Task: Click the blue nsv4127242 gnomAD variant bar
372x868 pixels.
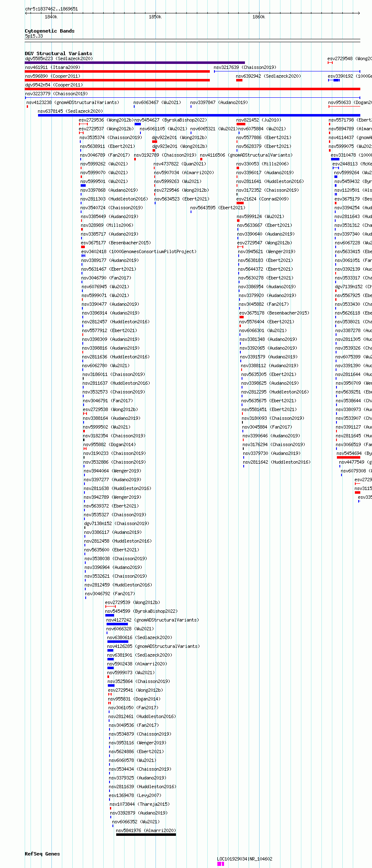Action: tap(117, 624)
